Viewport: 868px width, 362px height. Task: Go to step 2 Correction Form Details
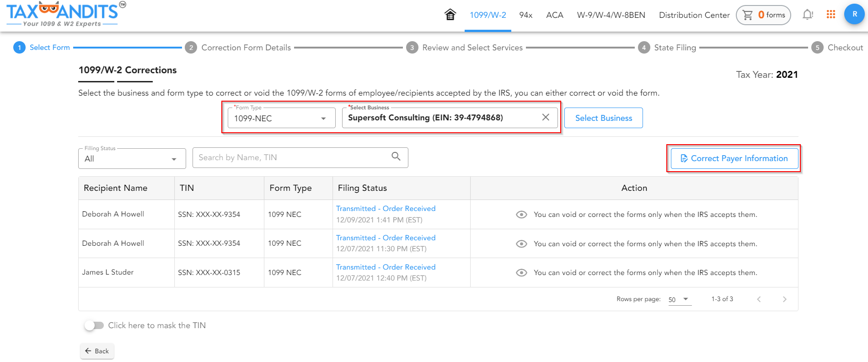click(238, 48)
